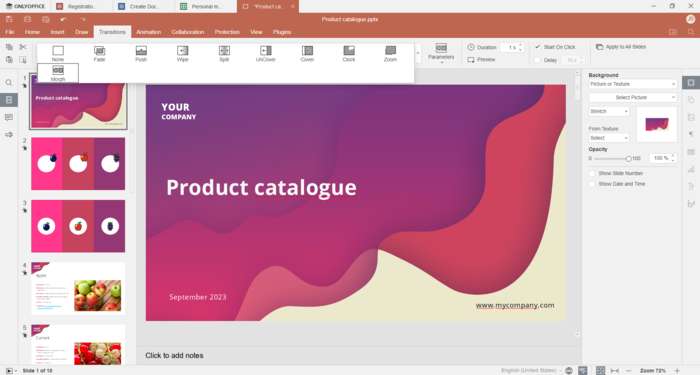This screenshot has width=700, height=375.
Task: Toggle Start On Click checkbox
Action: [x=538, y=47]
